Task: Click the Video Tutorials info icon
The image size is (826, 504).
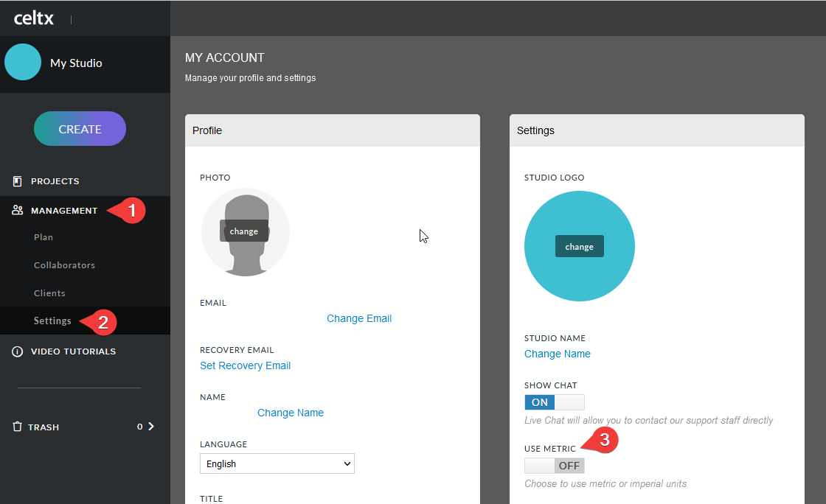Action: tap(18, 351)
